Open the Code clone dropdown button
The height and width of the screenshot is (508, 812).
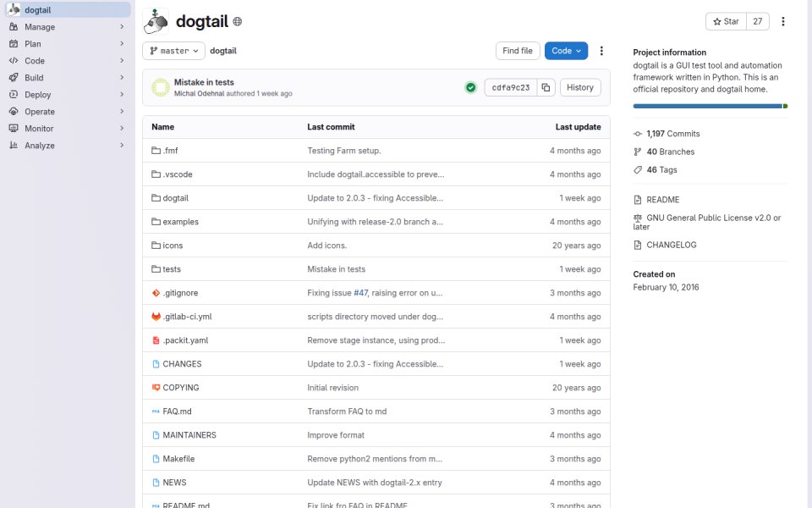point(566,51)
